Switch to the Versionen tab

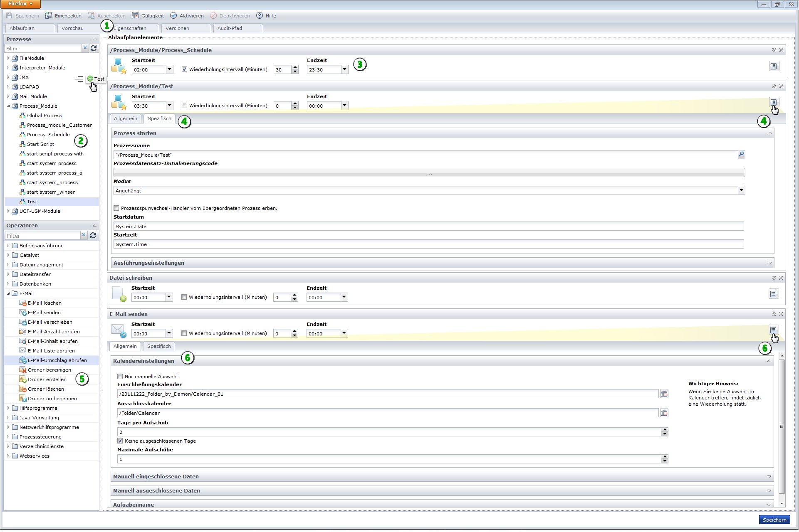coord(177,28)
